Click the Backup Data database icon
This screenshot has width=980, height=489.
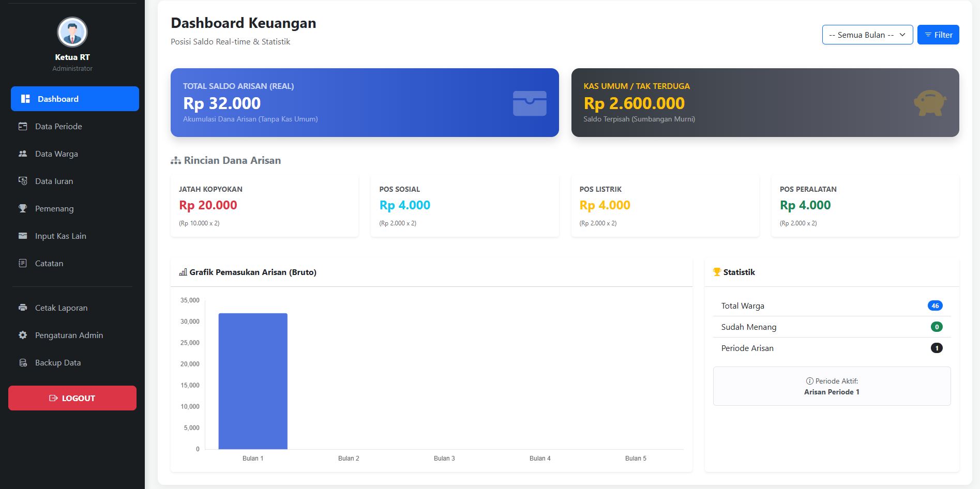pos(23,362)
